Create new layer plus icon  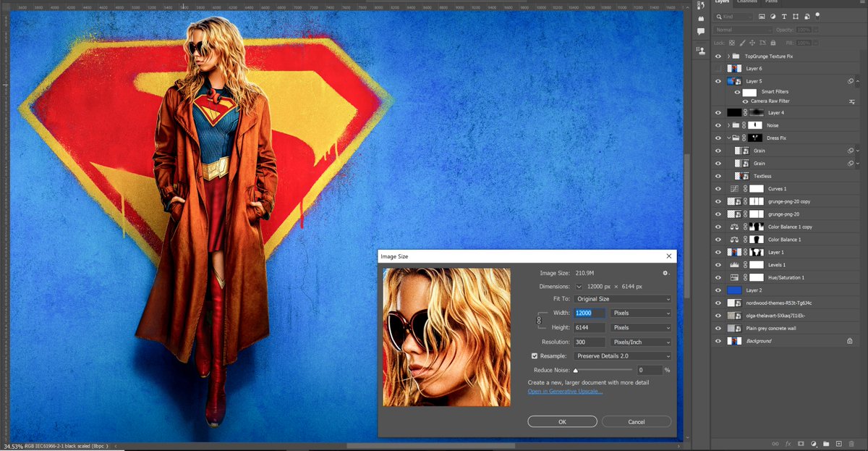click(x=838, y=443)
